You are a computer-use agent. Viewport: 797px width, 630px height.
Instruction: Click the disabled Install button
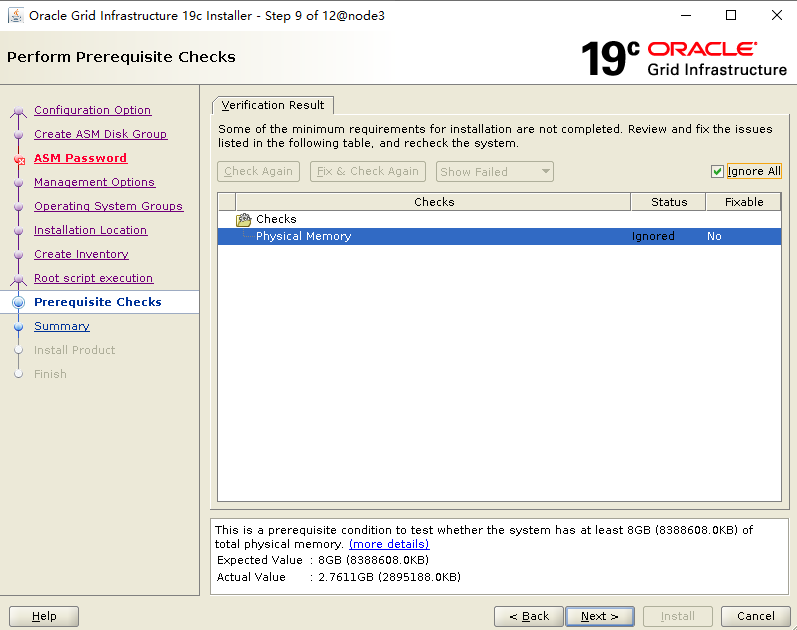pos(678,616)
